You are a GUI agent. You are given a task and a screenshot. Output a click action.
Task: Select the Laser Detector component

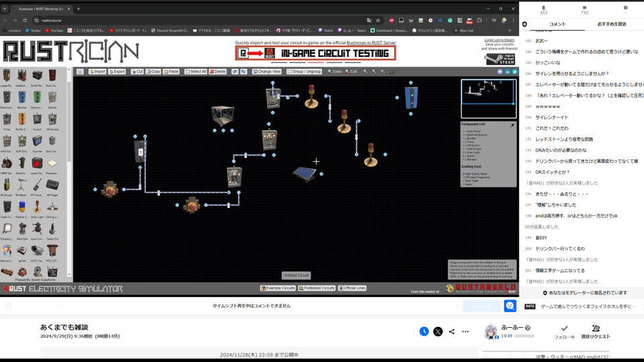pos(37,164)
